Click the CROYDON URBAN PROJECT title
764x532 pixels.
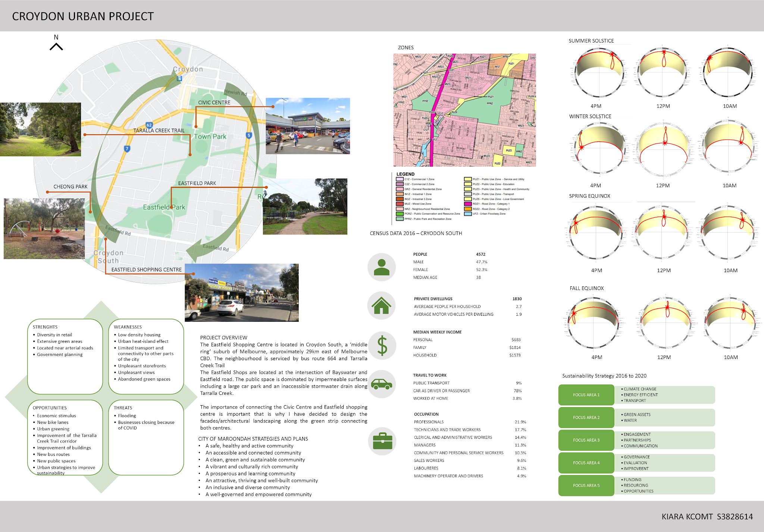point(83,16)
